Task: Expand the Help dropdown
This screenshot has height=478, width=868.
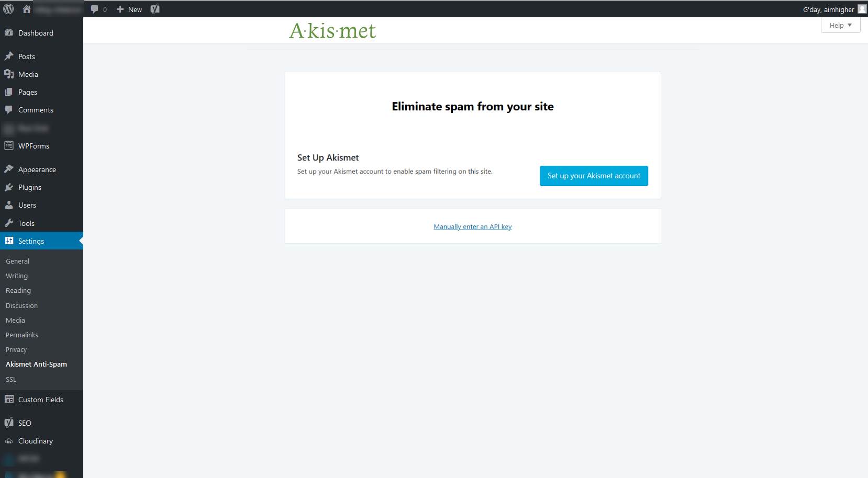Action: tap(840, 25)
